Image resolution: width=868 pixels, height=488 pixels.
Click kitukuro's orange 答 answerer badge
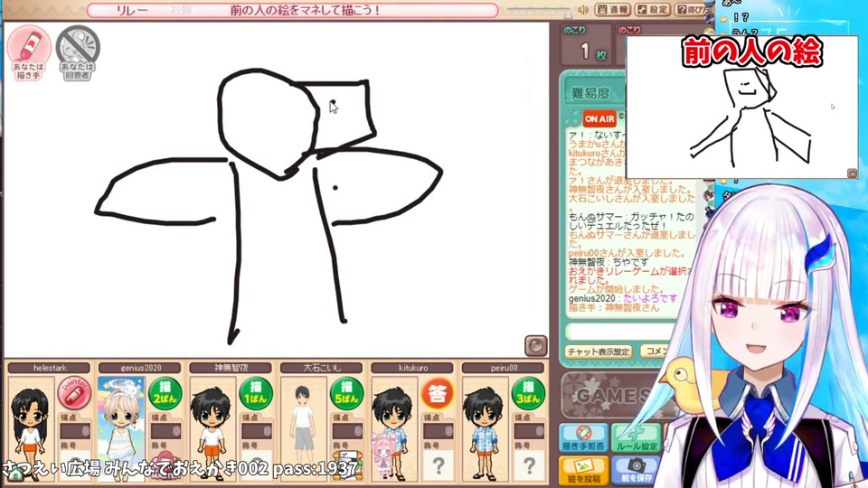(438, 393)
